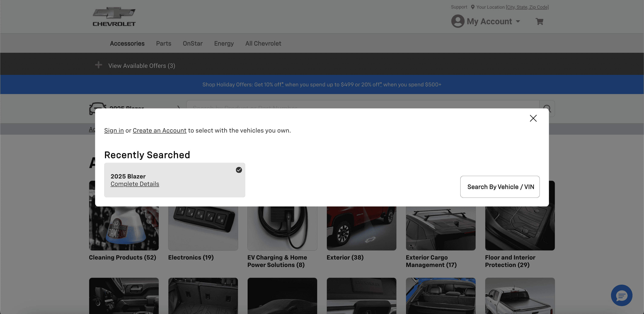
Task: Open the Parts menu tab
Action: click(x=164, y=43)
